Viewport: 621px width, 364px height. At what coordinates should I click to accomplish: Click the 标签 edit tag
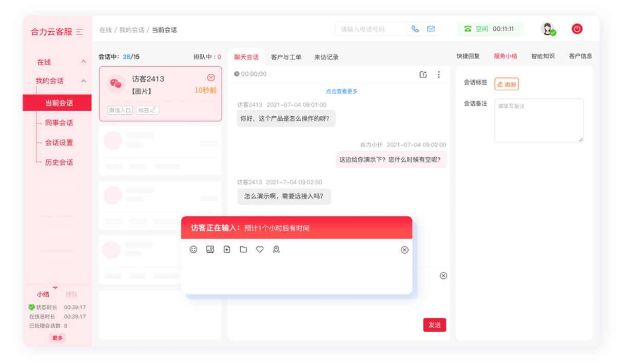pyautogui.click(x=147, y=110)
